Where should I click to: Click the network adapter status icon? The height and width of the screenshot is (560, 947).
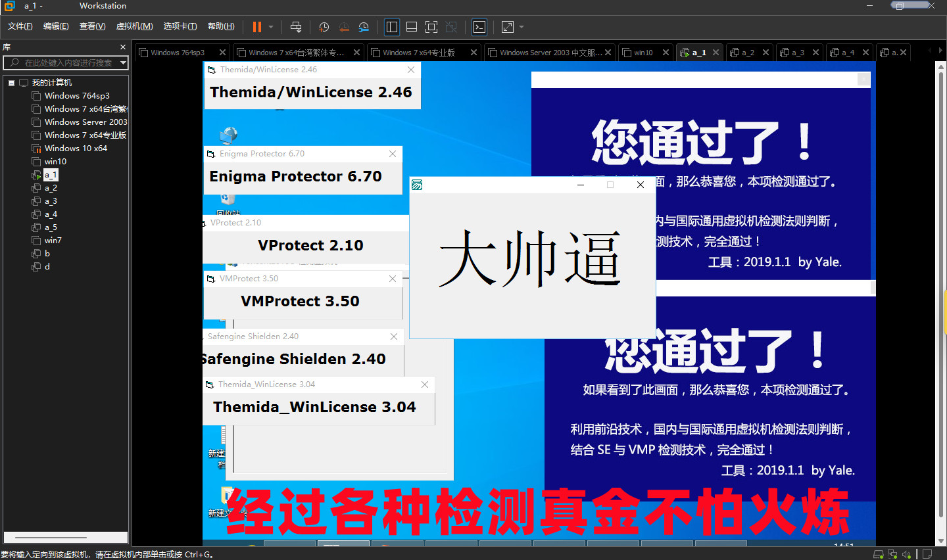pyautogui.click(x=892, y=554)
